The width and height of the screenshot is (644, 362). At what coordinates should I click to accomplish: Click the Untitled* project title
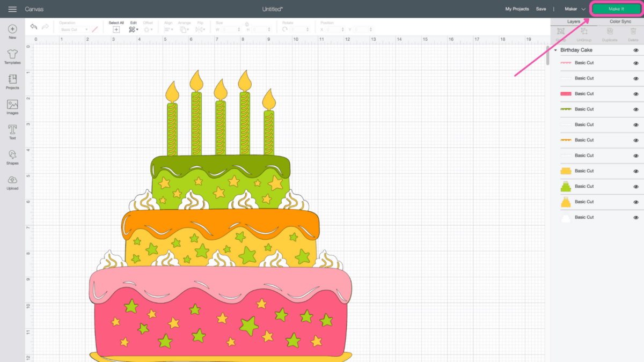pos(273,9)
